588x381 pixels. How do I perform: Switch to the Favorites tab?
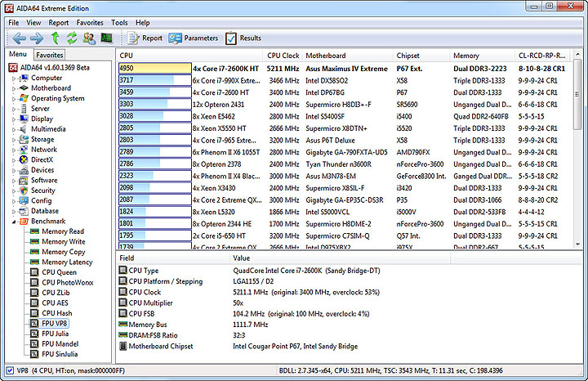(x=50, y=55)
